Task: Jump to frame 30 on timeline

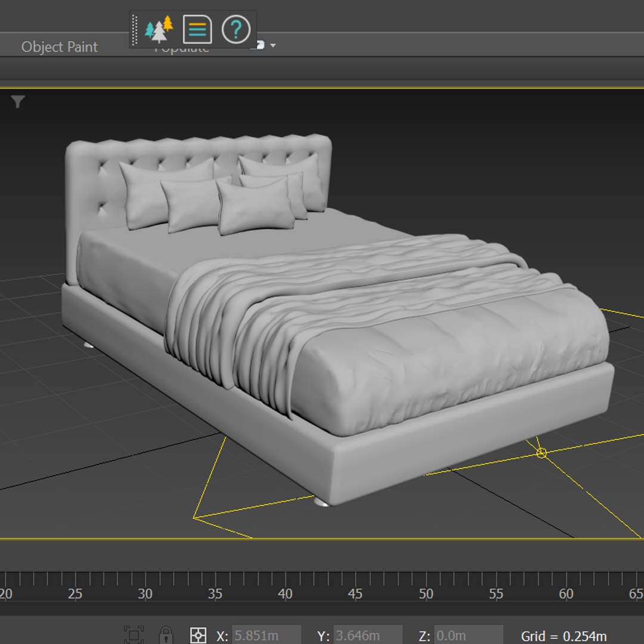Action: (145, 594)
